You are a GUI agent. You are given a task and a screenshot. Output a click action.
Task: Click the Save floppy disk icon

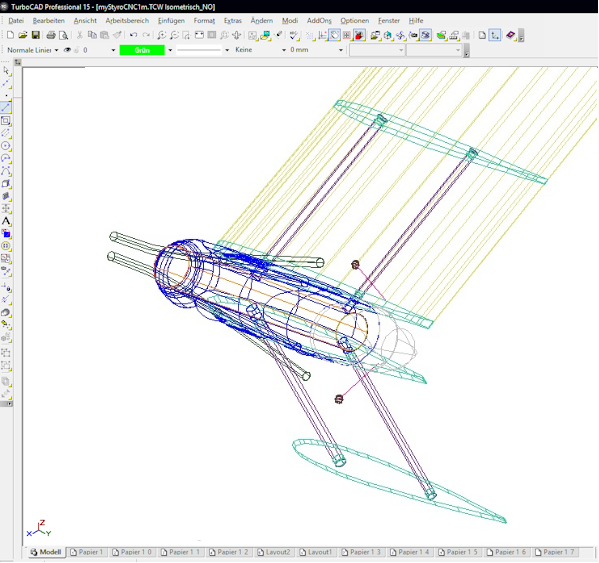click(x=36, y=35)
